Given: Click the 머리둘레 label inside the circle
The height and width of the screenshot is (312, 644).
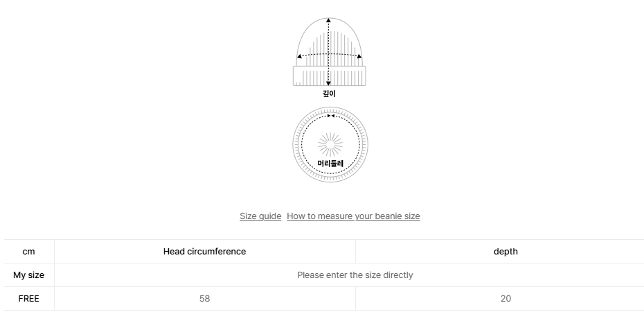Looking at the screenshot, I should coord(330,164).
